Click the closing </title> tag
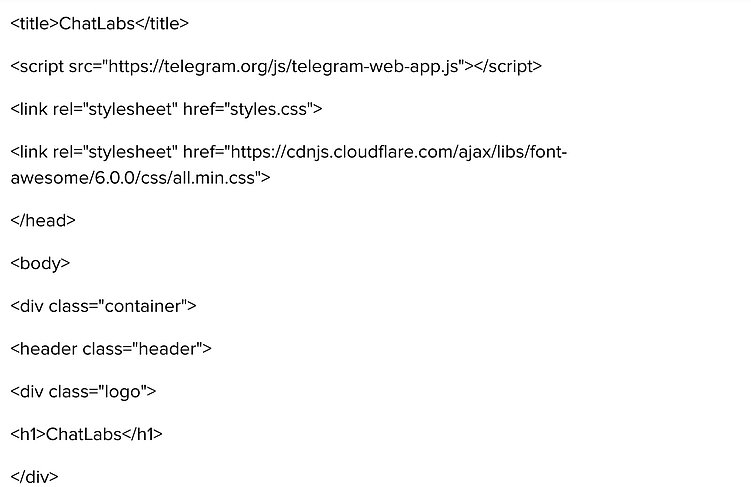The height and width of the screenshot is (487, 751). [x=157, y=23]
